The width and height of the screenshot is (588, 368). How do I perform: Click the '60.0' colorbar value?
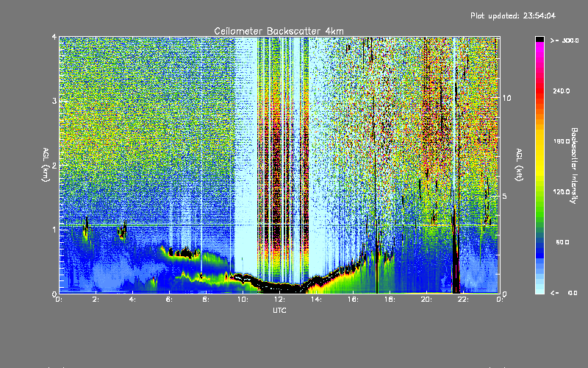(x=562, y=242)
